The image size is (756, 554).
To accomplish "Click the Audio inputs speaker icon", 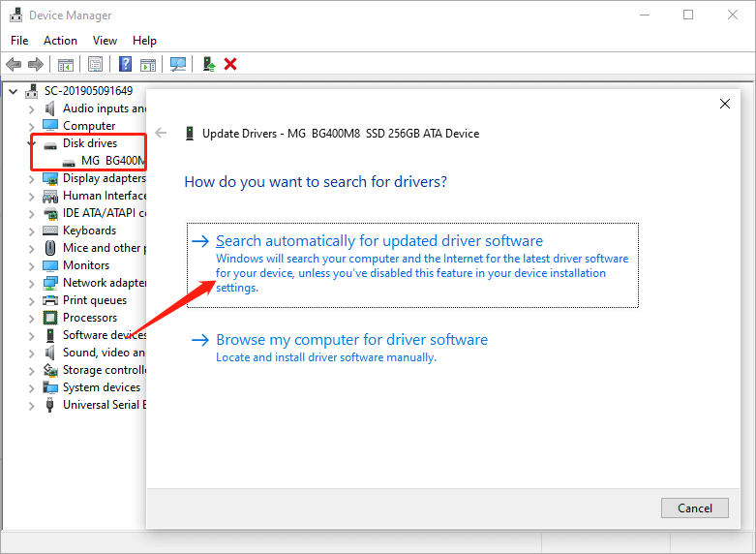I will 49,108.
